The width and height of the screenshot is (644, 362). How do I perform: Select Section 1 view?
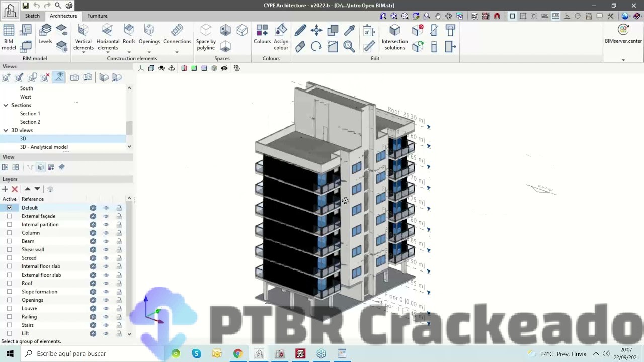pos(30,114)
